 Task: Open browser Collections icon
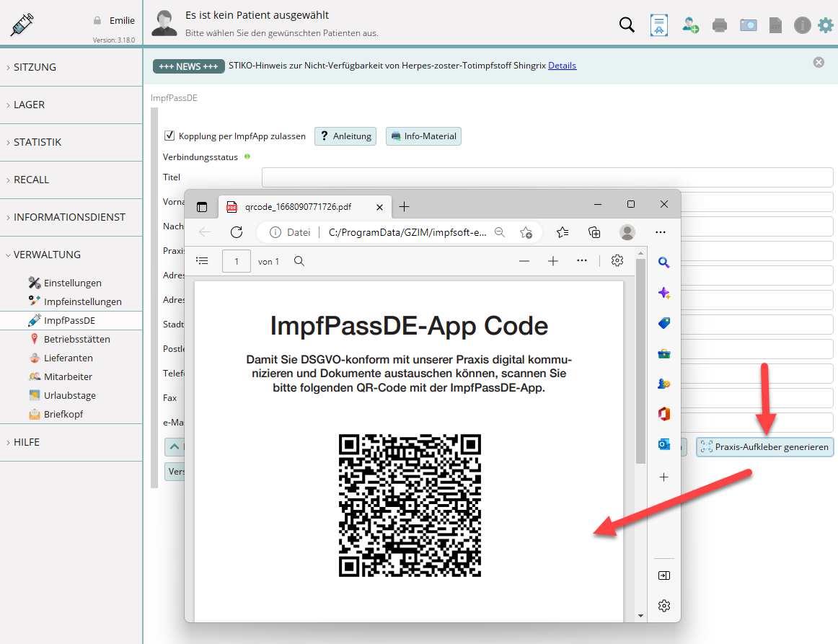point(594,232)
